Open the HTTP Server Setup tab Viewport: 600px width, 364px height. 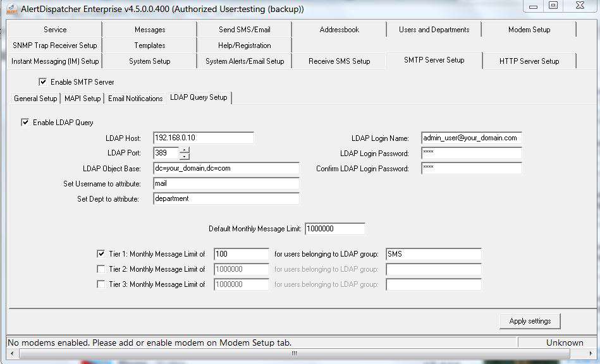[529, 61]
